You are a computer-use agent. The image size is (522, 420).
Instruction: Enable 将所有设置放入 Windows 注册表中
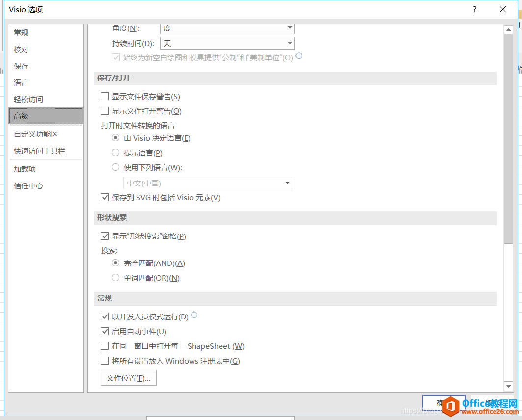pos(105,361)
